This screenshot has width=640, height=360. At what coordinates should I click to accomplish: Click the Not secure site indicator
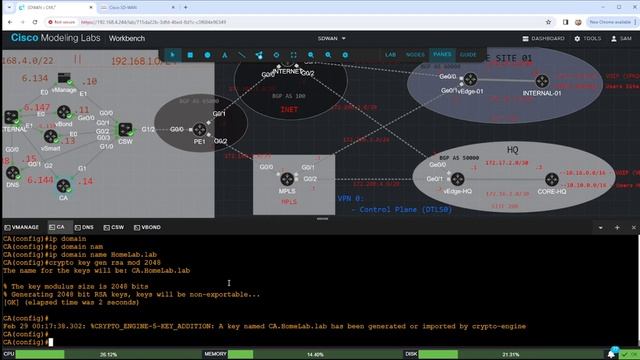click(x=62, y=22)
